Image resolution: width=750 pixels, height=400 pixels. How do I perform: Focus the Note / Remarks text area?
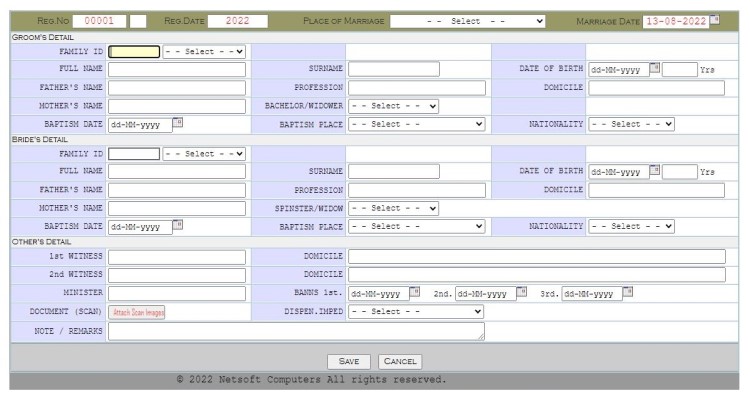tap(296, 331)
